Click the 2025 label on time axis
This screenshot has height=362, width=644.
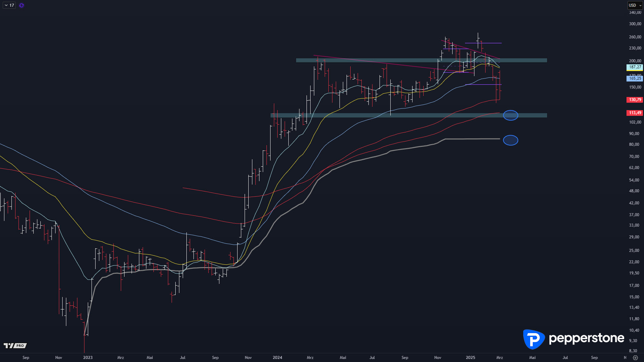[470, 358]
